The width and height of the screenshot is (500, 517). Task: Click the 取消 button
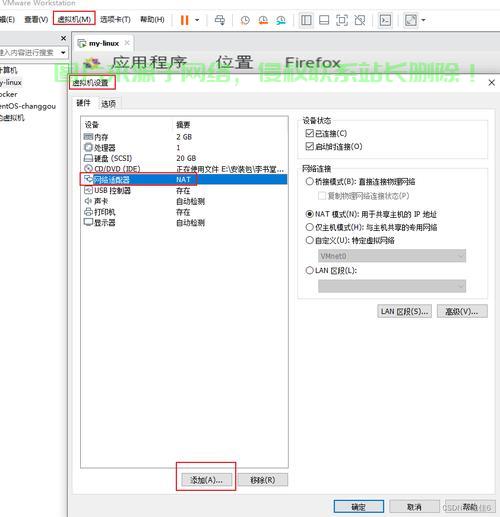(x=414, y=507)
